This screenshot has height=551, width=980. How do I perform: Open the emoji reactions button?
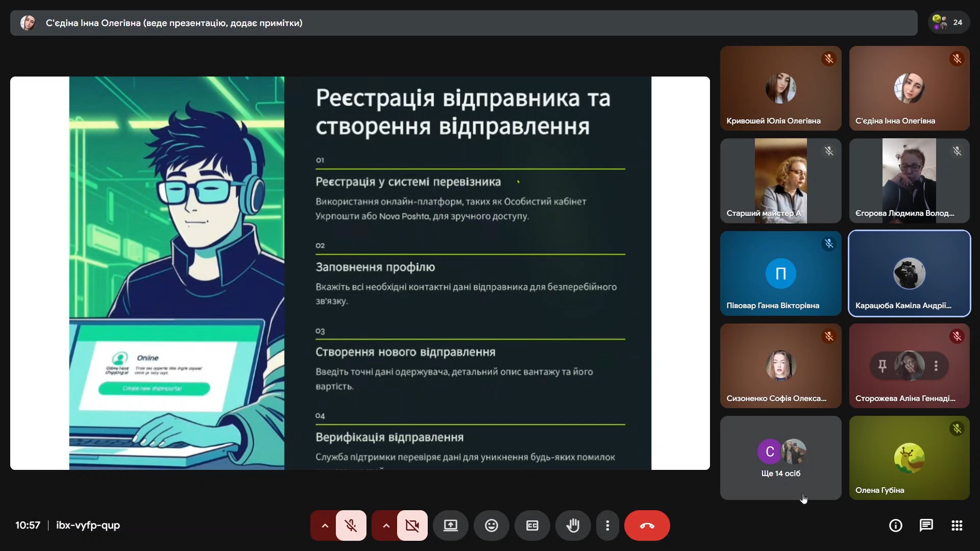pyautogui.click(x=491, y=525)
